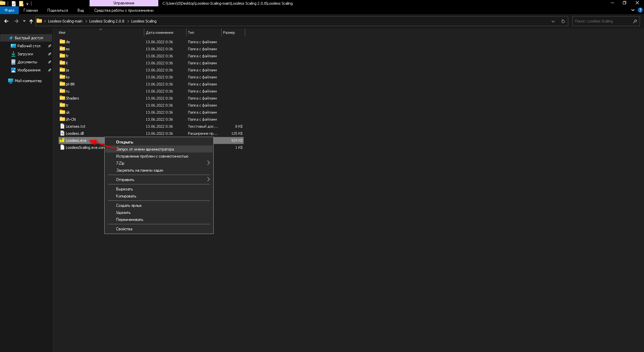Choose Свойства in context menu
Image resolution: width=644 pixels, height=352 pixels.
pyautogui.click(x=159, y=229)
